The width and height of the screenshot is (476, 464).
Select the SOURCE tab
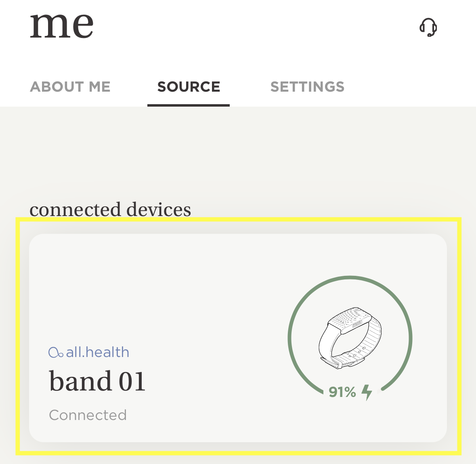pos(189,86)
